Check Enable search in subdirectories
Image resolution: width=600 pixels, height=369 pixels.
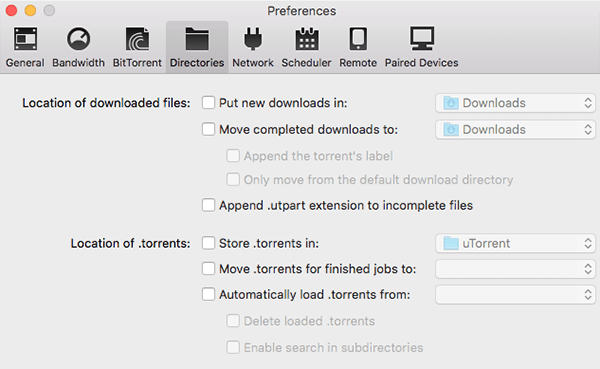pyautogui.click(x=233, y=348)
